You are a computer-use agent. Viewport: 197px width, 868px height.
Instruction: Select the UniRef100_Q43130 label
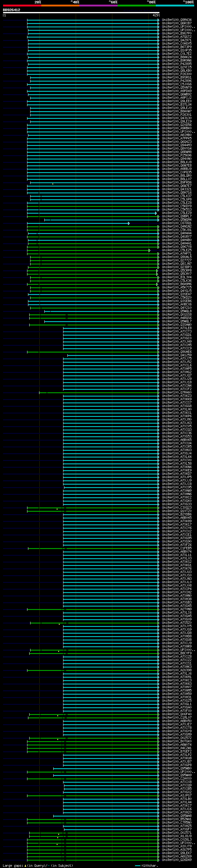[x=177, y=118]
